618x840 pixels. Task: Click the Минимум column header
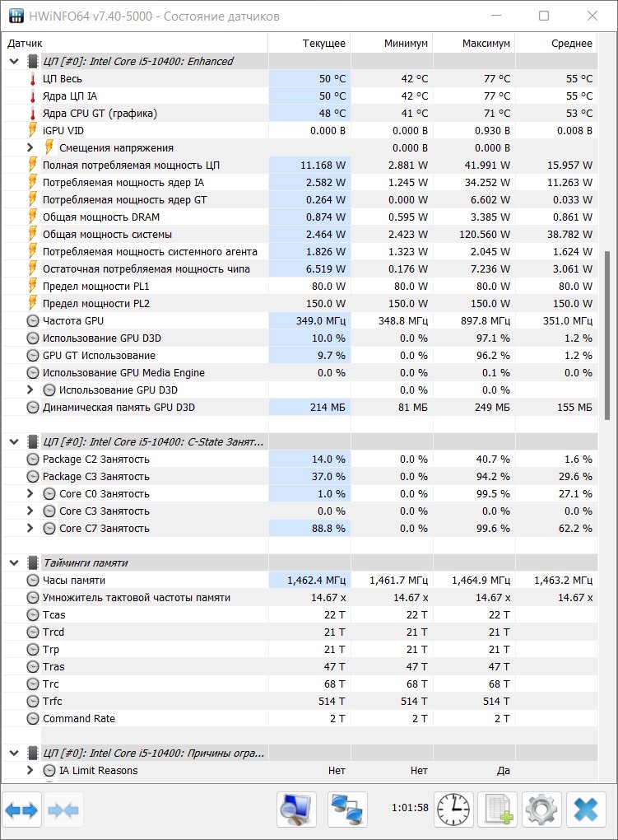(392, 44)
